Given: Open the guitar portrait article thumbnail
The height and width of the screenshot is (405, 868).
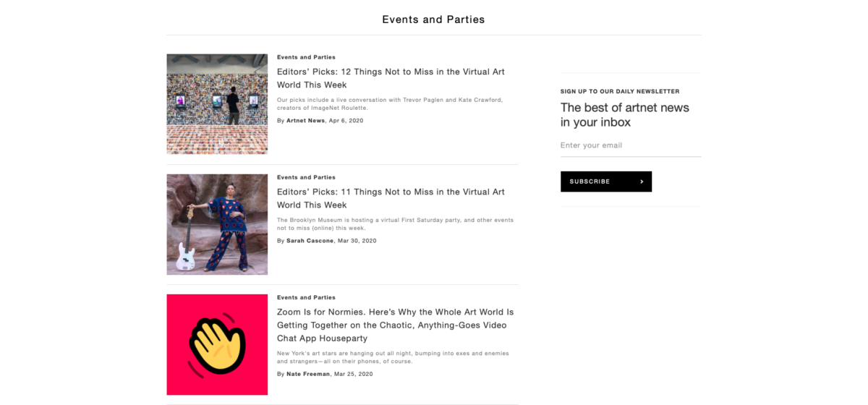Looking at the screenshot, I should point(217,224).
